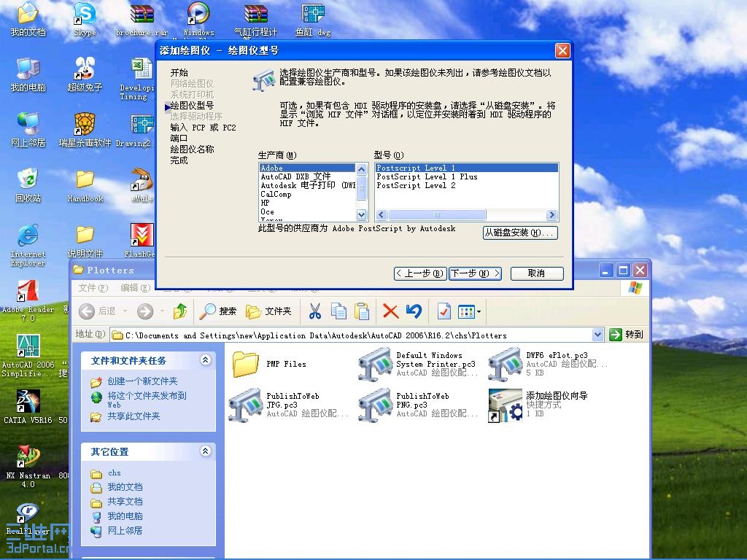The width and height of the screenshot is (747, 560).
Task: Launch AutoCAD 2006 Simplified shortcut
Action: tap(28, 356)
